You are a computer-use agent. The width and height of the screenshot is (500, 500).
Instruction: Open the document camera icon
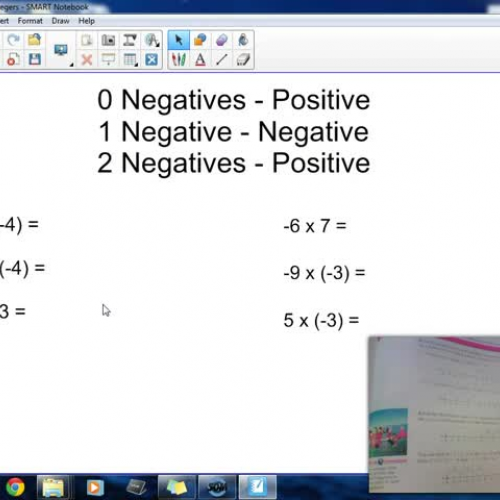(130, 40)
